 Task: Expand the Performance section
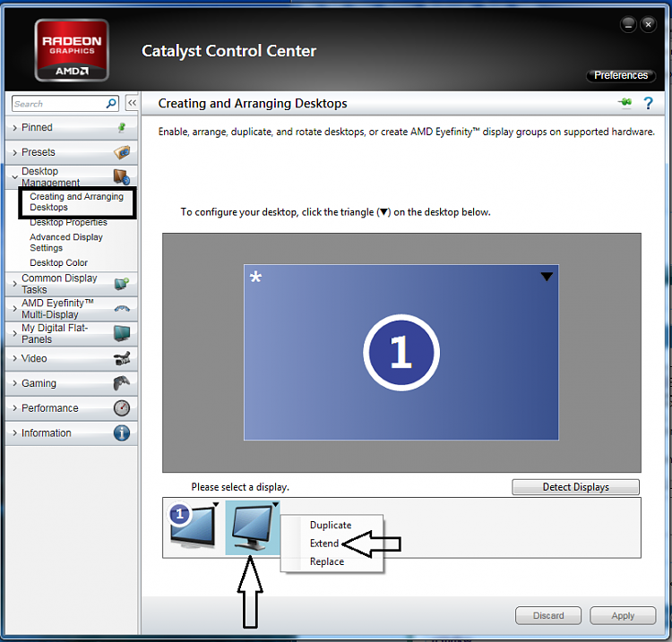pos(15,407)
